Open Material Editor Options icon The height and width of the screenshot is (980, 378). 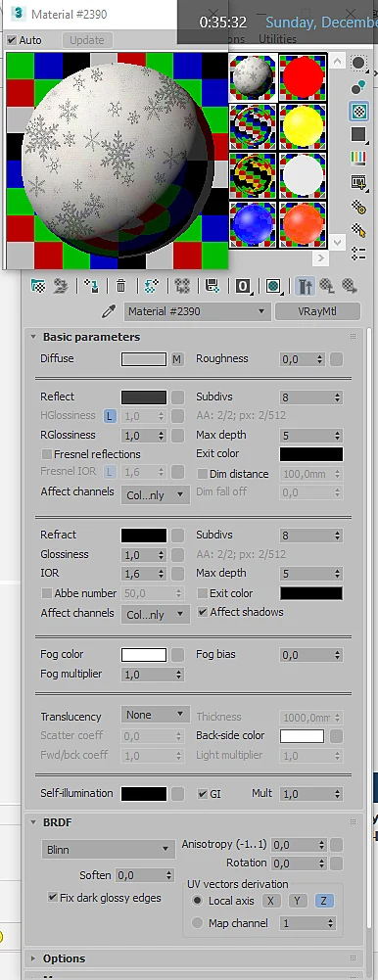click(358, 207)
